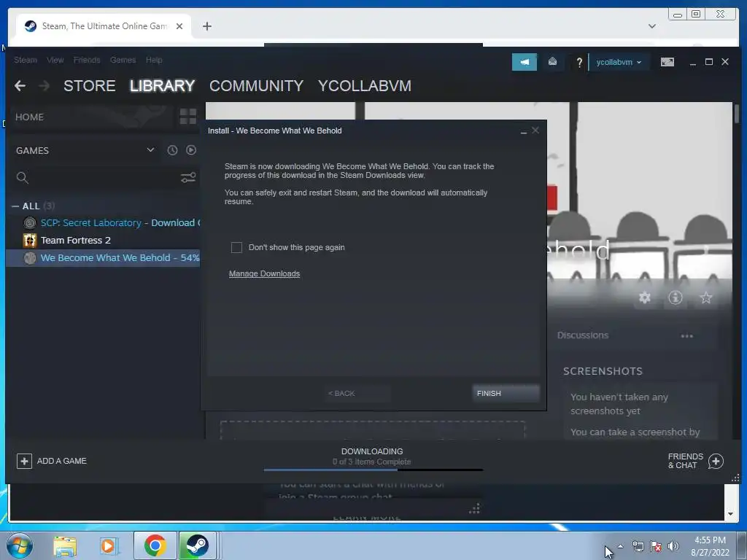Screen dimensions: 747x560
Task: Close the Steam browser tab
Action: tap(179, 26)
